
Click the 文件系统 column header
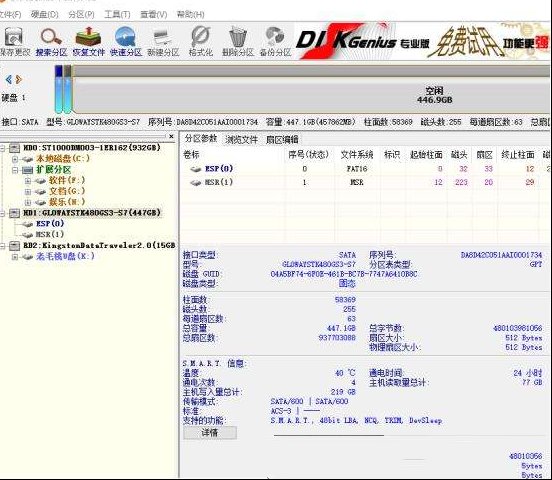[x=357, y=155]
